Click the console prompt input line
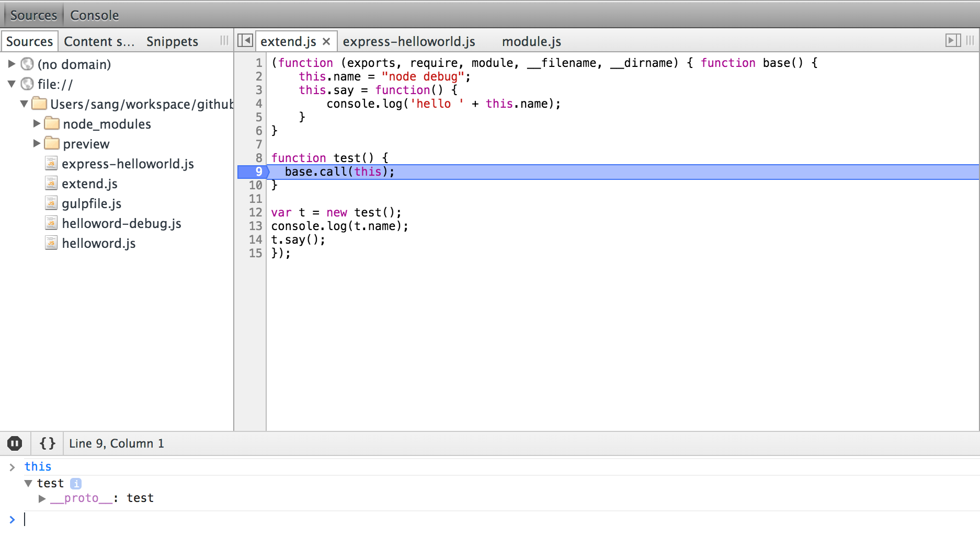This screenshot has height=548, width=980. click(471, 520)
